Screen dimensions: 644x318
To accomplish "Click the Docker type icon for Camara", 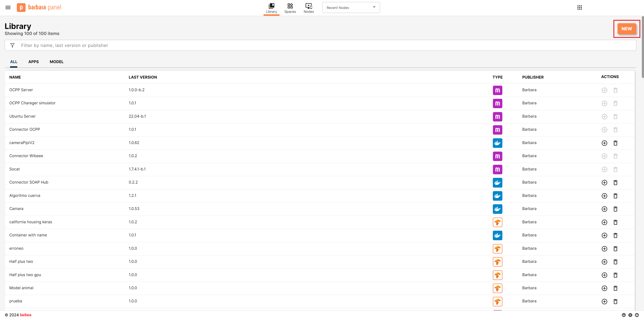I will coord(497,209).
